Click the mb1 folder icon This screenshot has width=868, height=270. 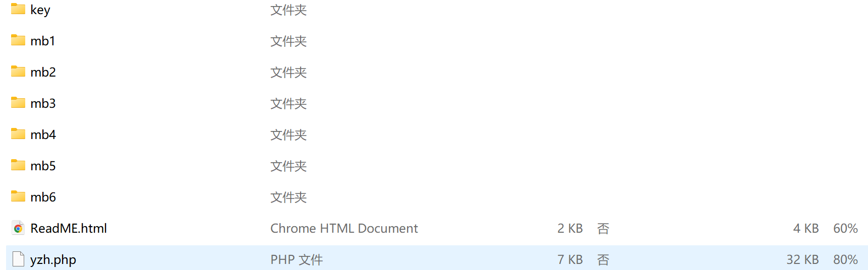click(x=18, y=40)
